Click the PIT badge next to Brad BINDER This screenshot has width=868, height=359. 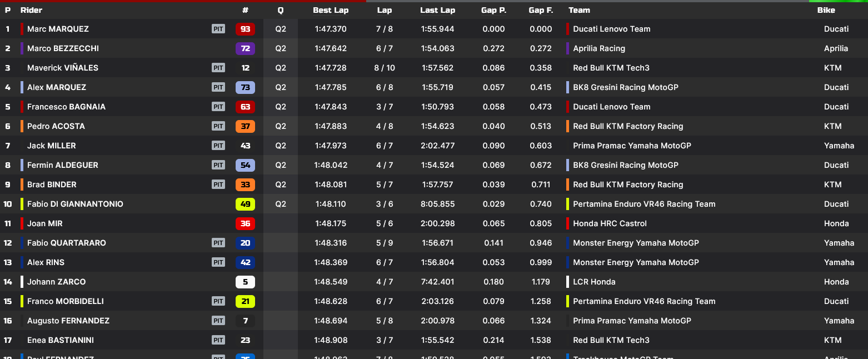tap(218, 185)
